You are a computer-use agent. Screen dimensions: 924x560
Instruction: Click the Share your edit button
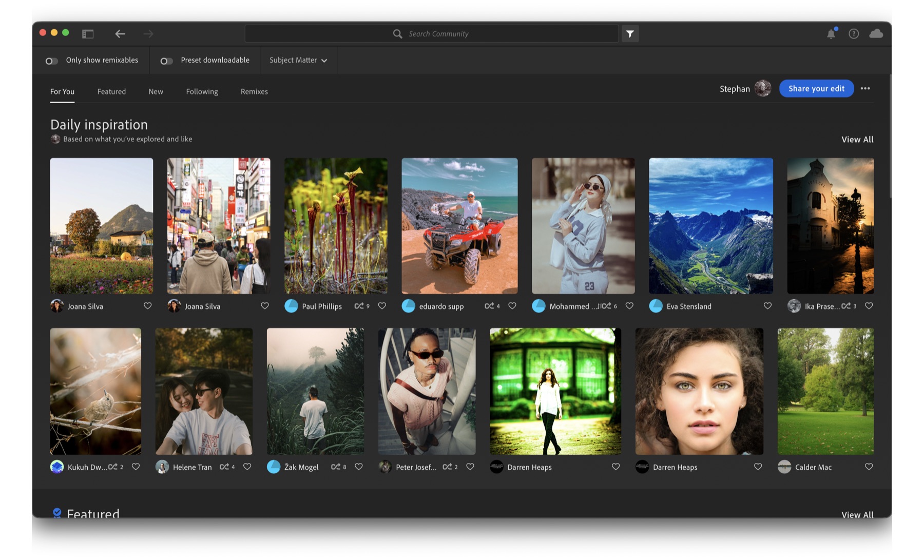[x=816, y=88]
